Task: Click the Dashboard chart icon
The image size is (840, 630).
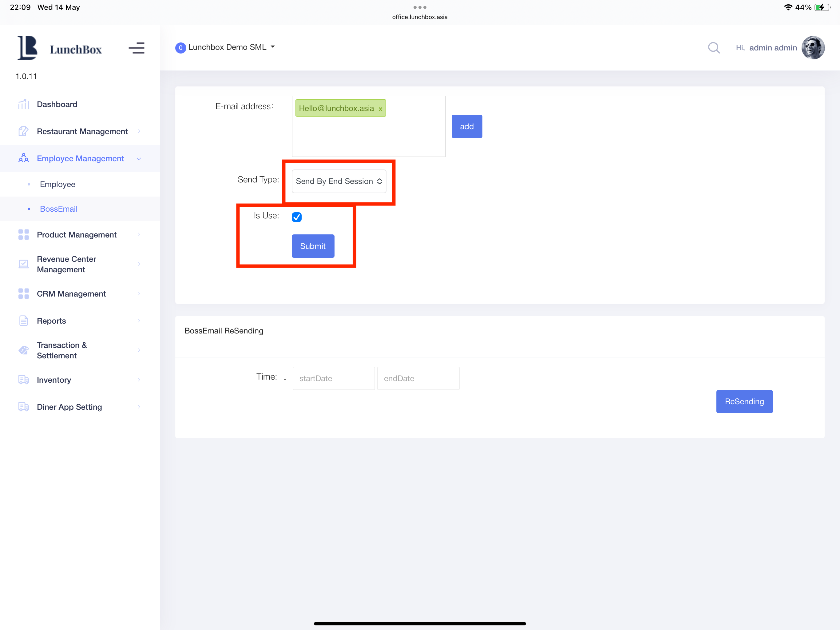Action: pos(24,104)
